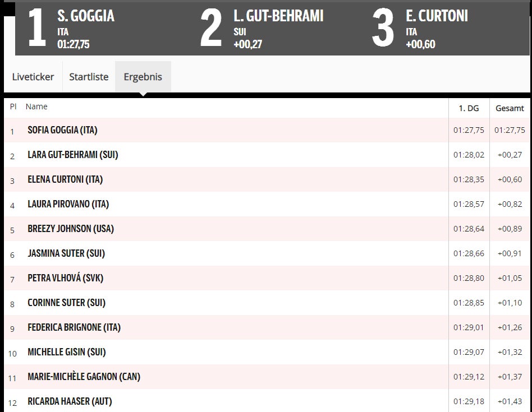The image size is (532, 412).
Task: Open Corinne Suter (SUI) row
Action: click(66, 303)
